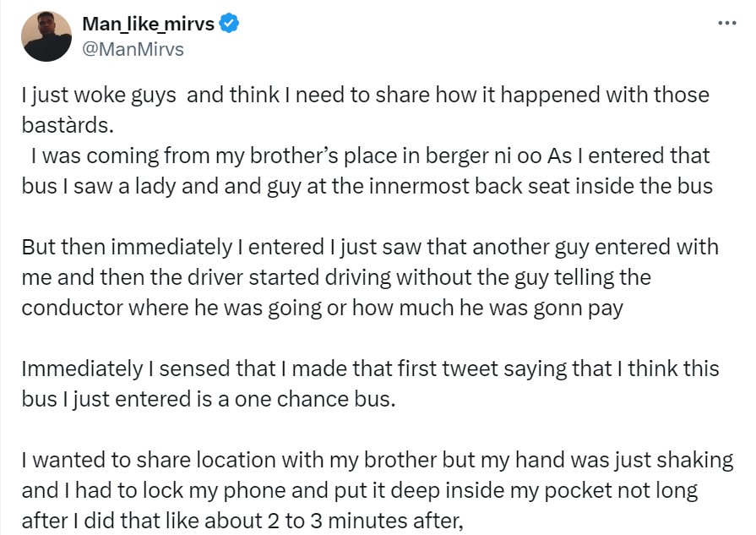Click the line "But then immediately I entered"

pos(370,248)
